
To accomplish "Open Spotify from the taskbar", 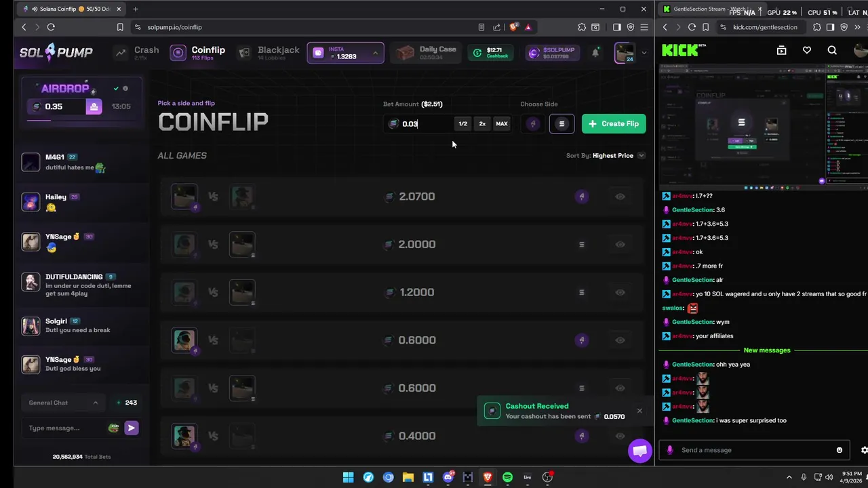I will coord(507,477).
